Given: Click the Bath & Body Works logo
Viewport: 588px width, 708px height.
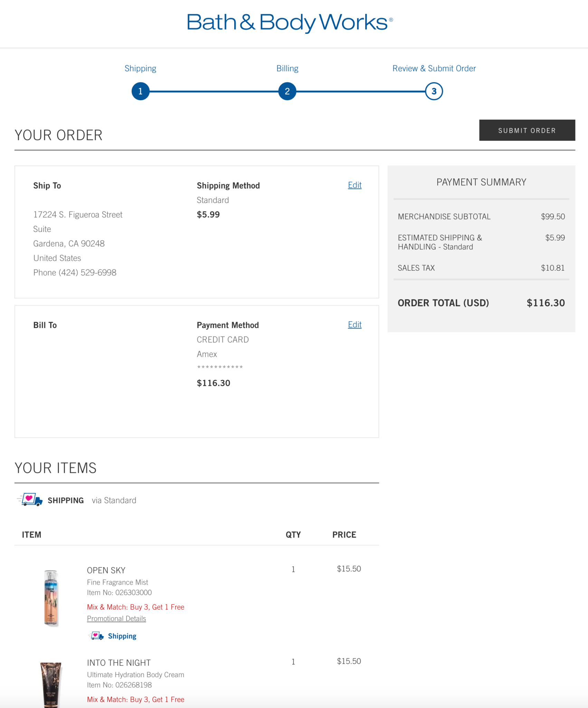Looking at the screenshot, I should pos(290,22).
